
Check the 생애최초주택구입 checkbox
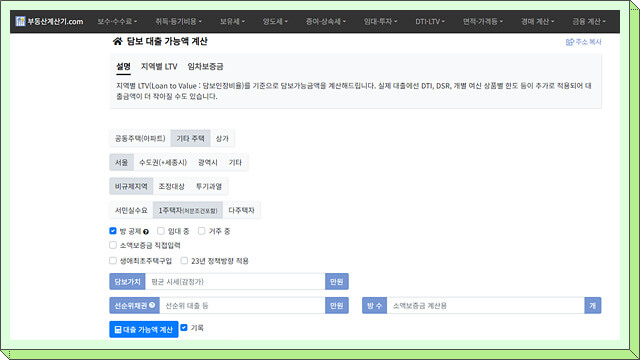pos(113,260)
